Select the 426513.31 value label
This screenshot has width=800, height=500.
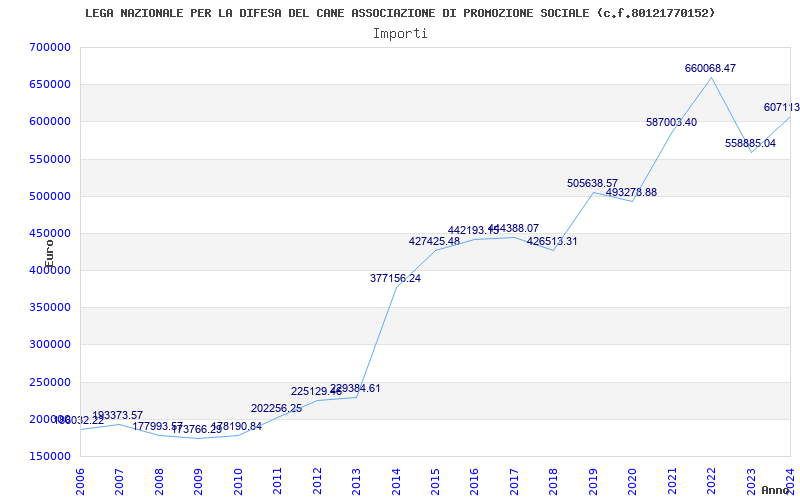(552, 241)
